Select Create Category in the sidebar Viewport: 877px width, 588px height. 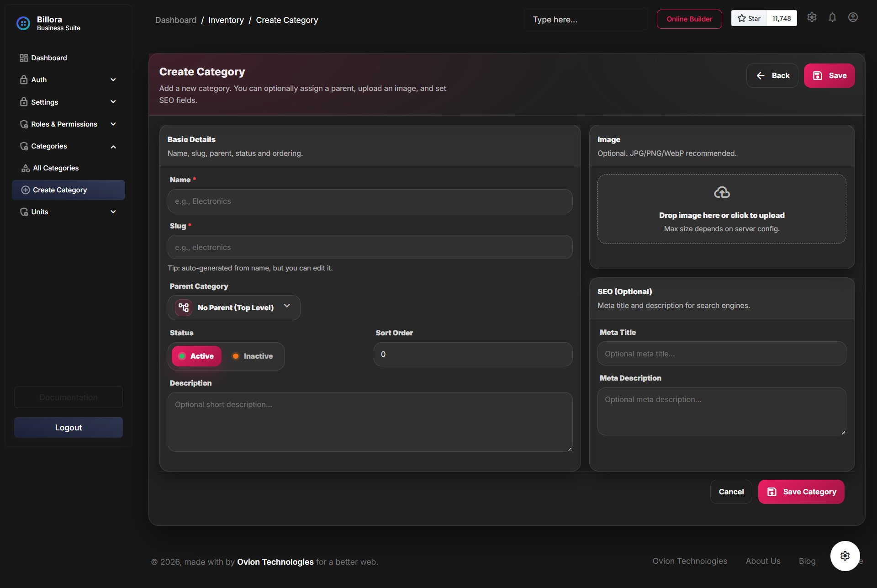pos(59,190)
